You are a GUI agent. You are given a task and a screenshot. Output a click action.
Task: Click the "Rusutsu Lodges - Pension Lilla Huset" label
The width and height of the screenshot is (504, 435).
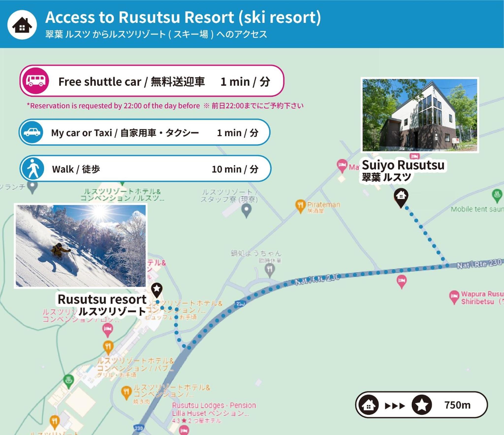coord(214,409)
